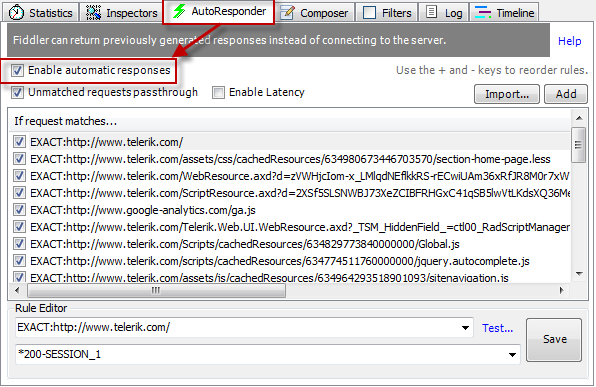
Task: Enable Latency checkbox
Action: point(218,92)
